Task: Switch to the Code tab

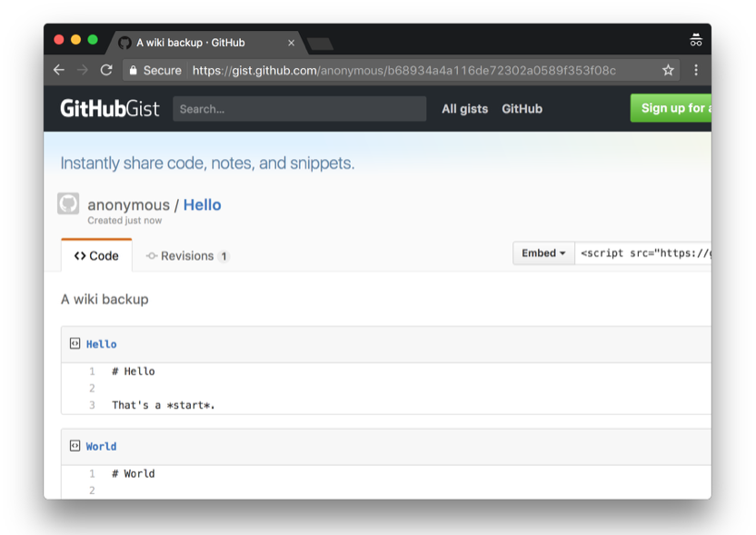Action: (x=96, y=256)
